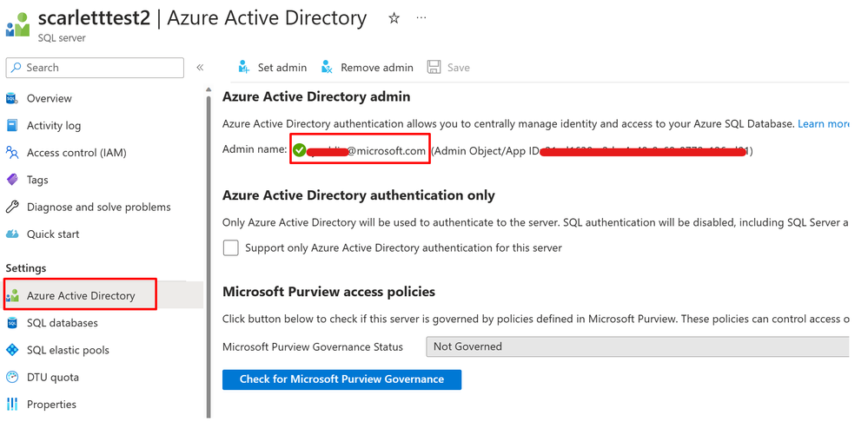Click the DTU quota gauge icon
This screenshot has width=868, height=435.
pyautogui.click(x=11, y=377)
